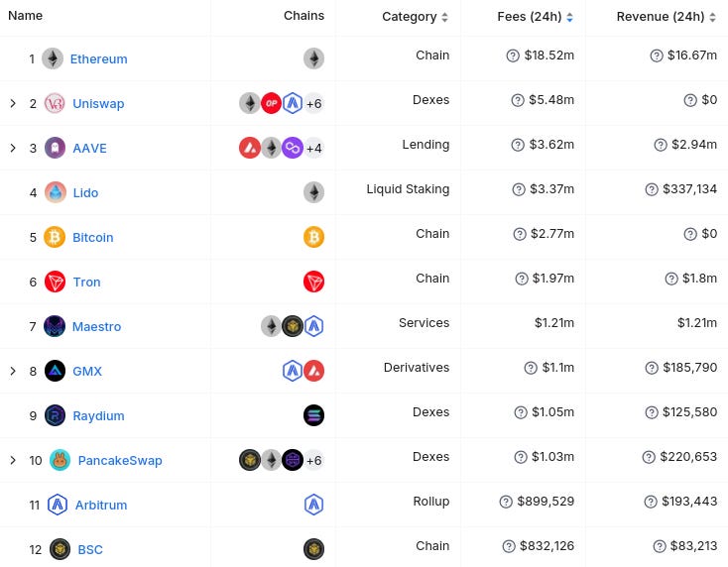
Task: Click the PancakeSwap bunny logo
Action: (x=60, y=460)
